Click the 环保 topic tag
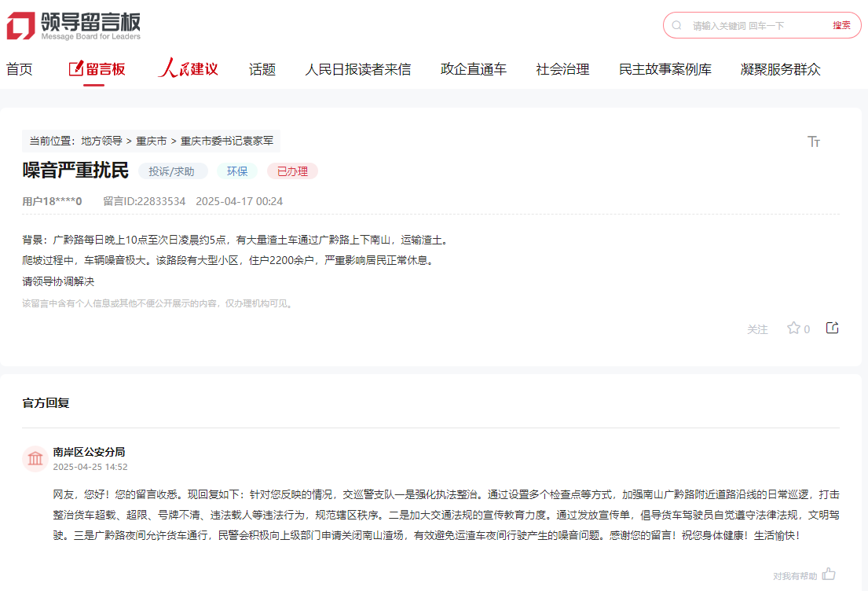Viewport: 868px width, 591px height. (x=236, y=171)
